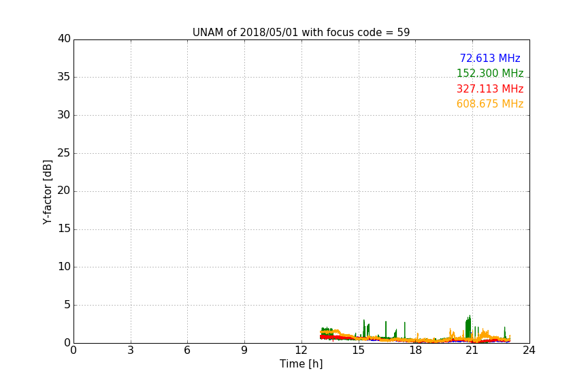Click the y-axis tick label '35'

click(x=64, y=77)
